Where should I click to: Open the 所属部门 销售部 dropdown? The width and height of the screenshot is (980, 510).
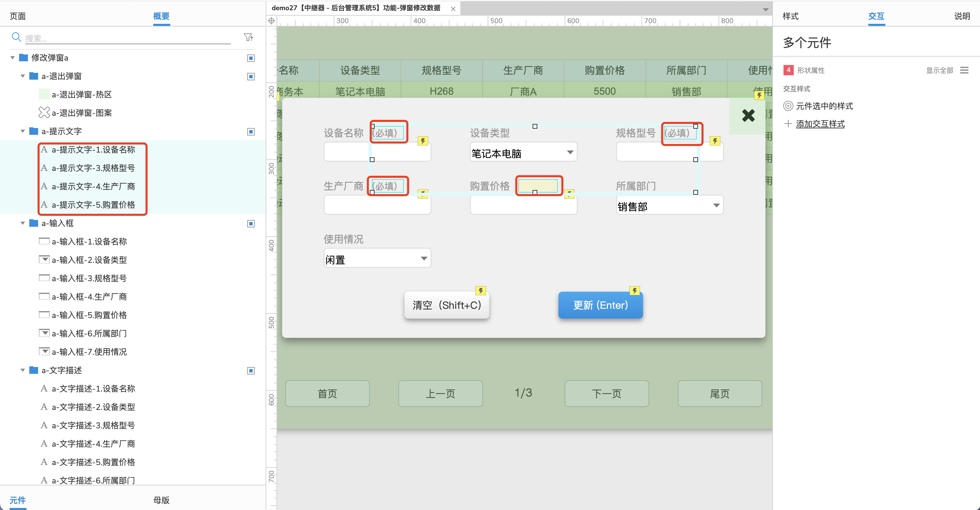(669, 205)
